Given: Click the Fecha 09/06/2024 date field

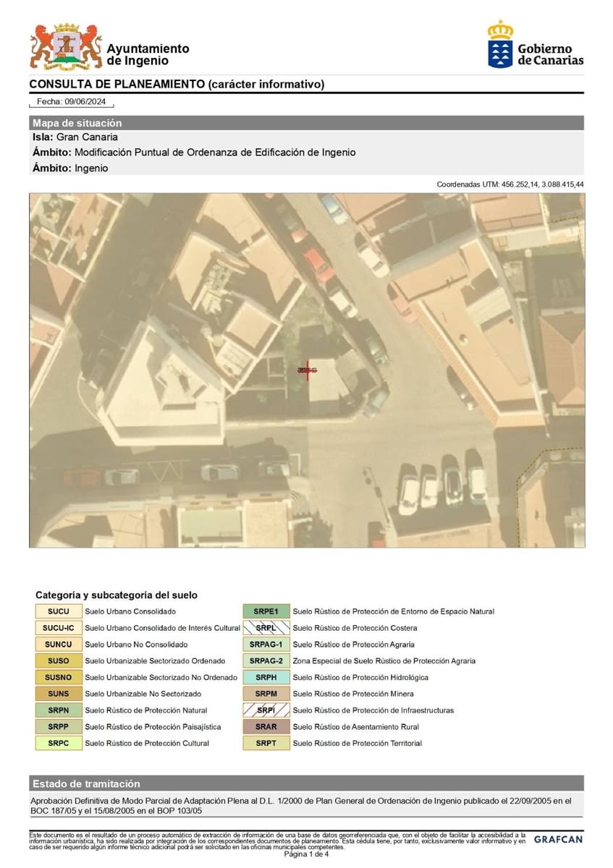Looking at the screenshot, I should point(70,102).
